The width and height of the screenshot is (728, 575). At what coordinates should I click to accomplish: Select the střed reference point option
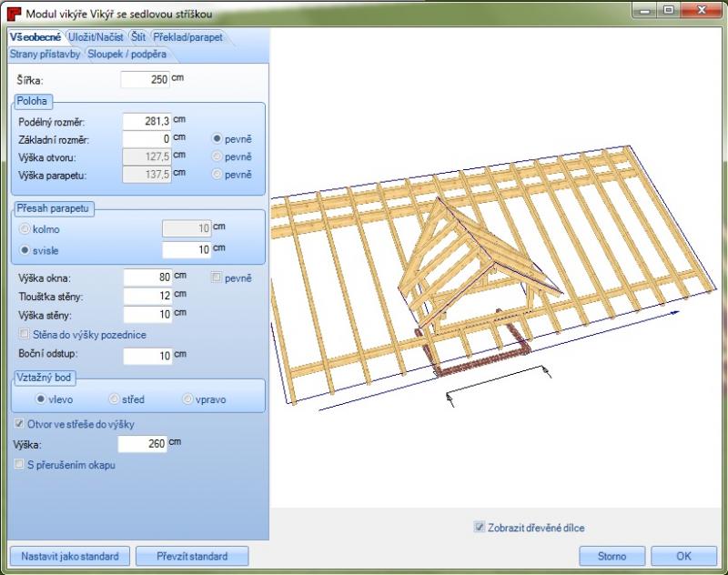115,398
